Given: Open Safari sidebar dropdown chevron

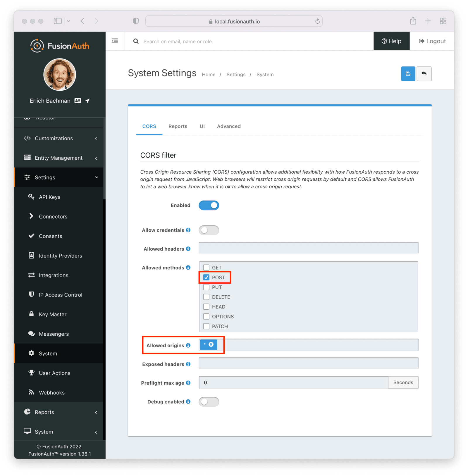Looking at the screenshot, I should (x=68, y=21).
